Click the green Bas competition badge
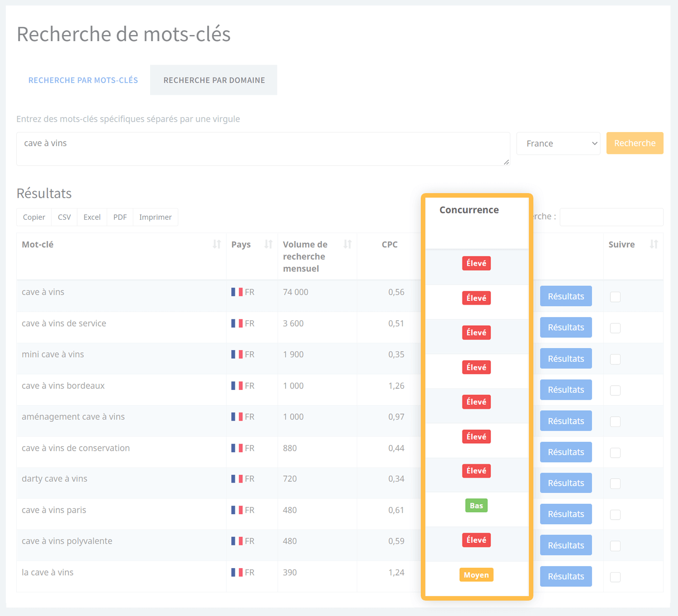 click(476, 506)
